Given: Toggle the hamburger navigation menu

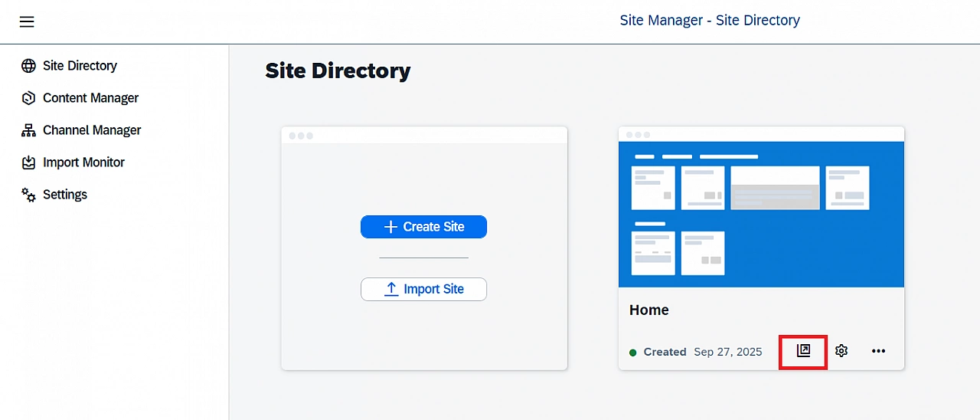Looking at the screenshot, I should pos(27,21).
